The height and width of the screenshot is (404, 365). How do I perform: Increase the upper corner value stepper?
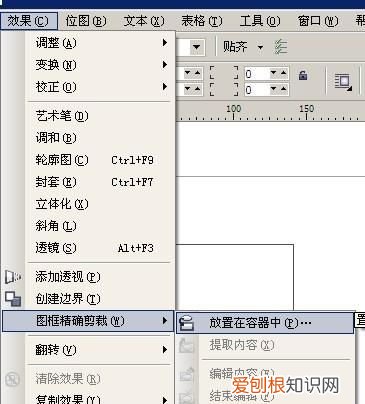(x=283, y=73)
